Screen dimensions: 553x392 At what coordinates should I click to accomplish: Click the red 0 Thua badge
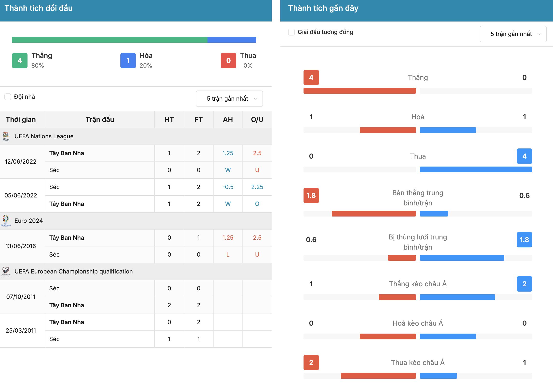click(228, 61)
